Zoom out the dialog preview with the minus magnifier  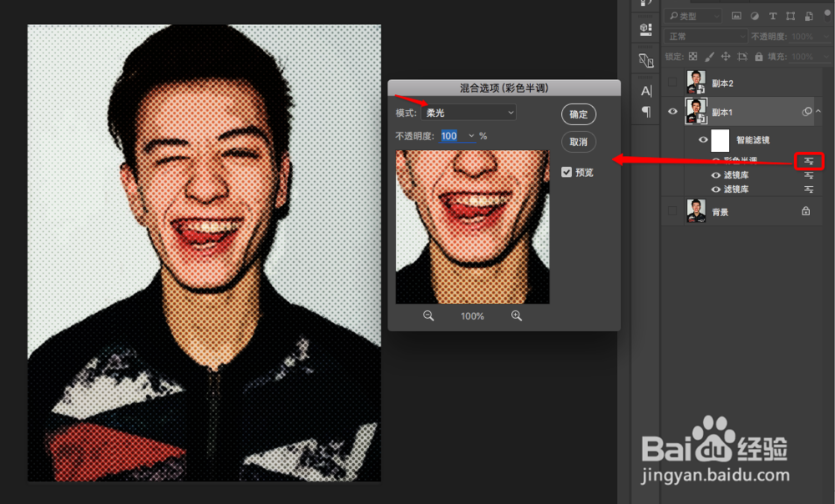(x=428, y=316)
